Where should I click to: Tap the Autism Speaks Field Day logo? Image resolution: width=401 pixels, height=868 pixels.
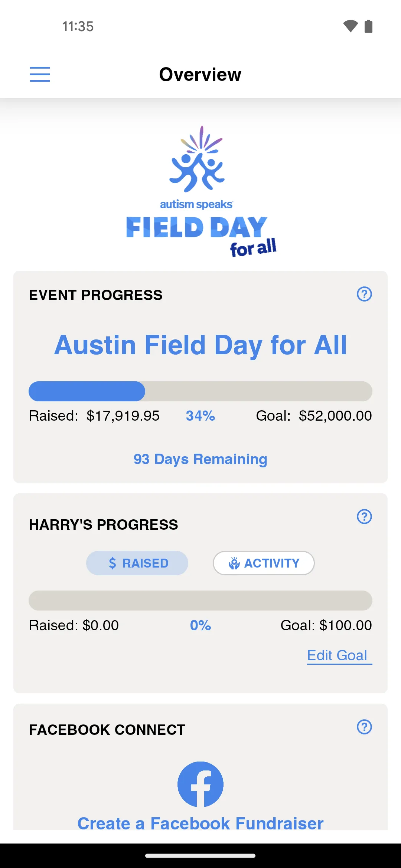[201, 191]
